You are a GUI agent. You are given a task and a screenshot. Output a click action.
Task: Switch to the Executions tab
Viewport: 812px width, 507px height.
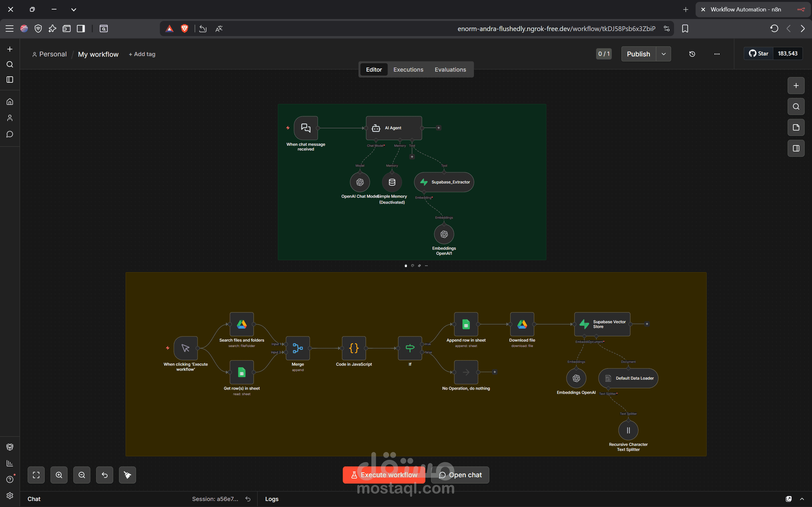pos(408,70)
